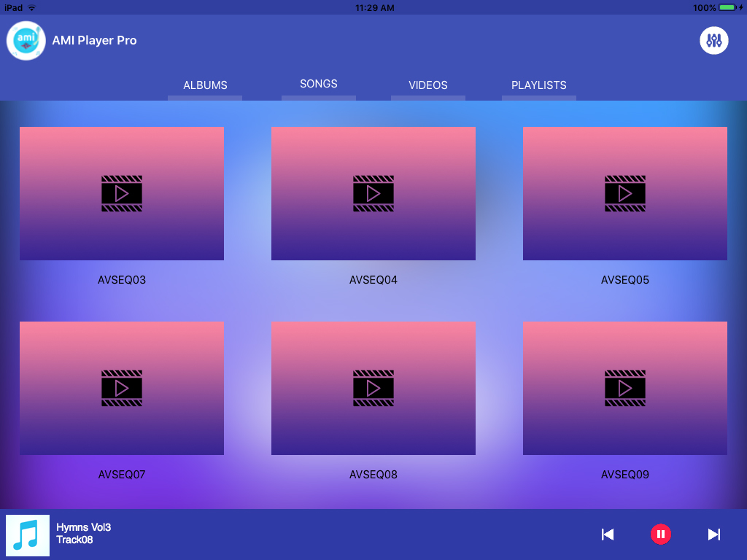Switch to the Videos tab

427,85
